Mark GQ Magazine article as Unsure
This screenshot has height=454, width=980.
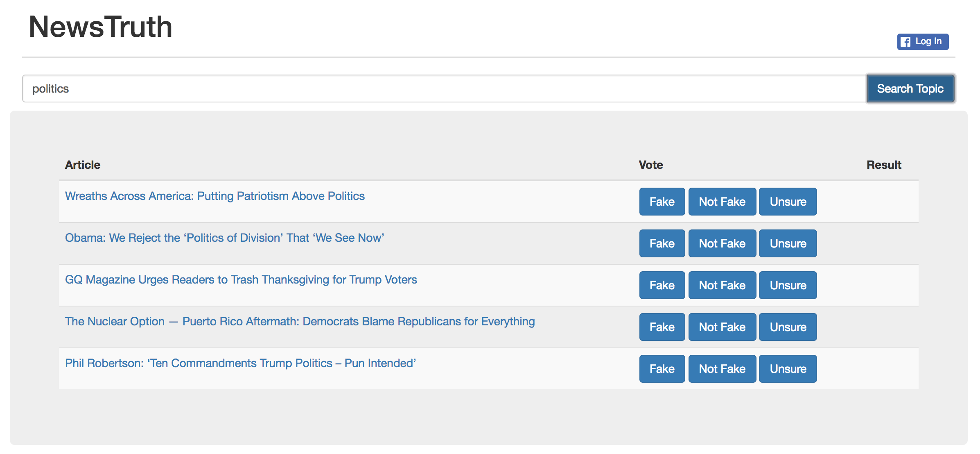tap(787, 285)
